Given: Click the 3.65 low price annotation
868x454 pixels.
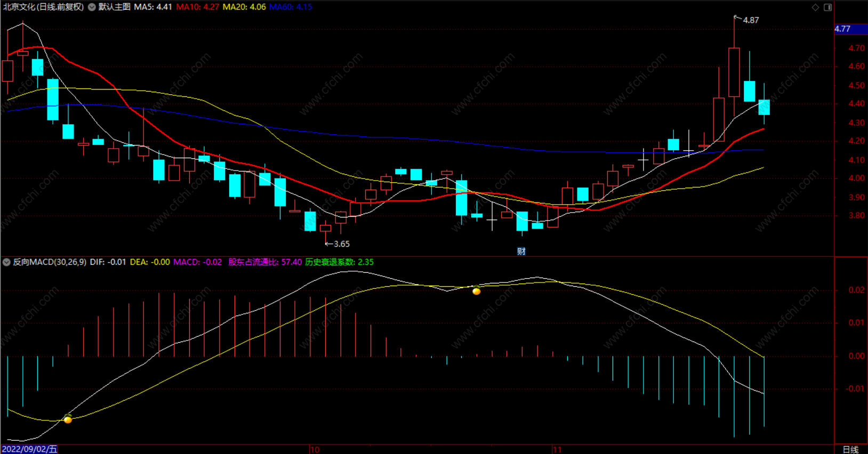Looking at the screenshot, I should point(342,244).
